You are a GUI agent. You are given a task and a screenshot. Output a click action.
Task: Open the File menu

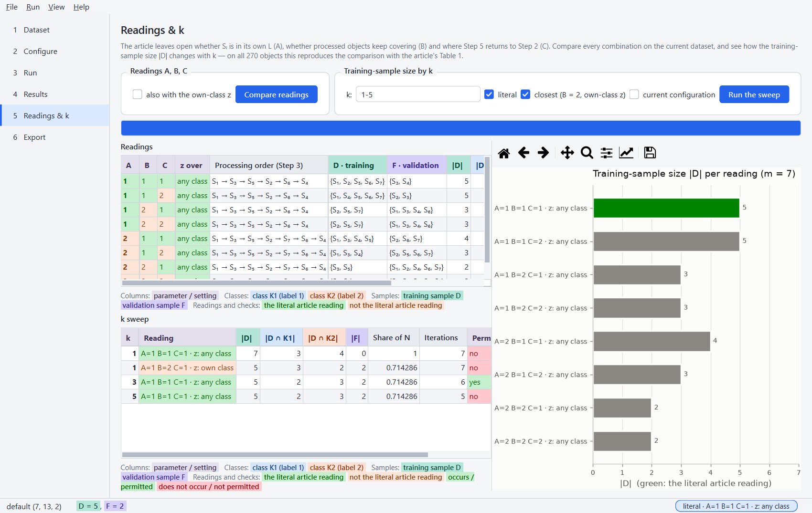click(12, 7)
